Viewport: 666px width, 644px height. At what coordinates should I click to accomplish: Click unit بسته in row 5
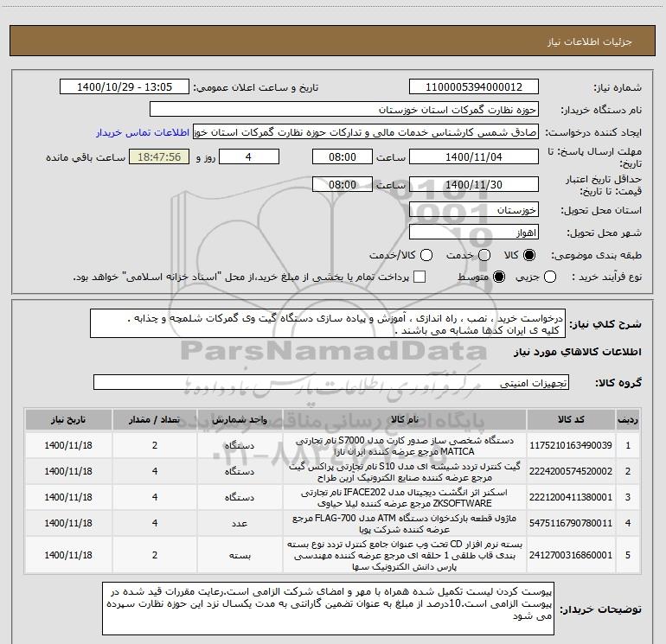(240, 555)
